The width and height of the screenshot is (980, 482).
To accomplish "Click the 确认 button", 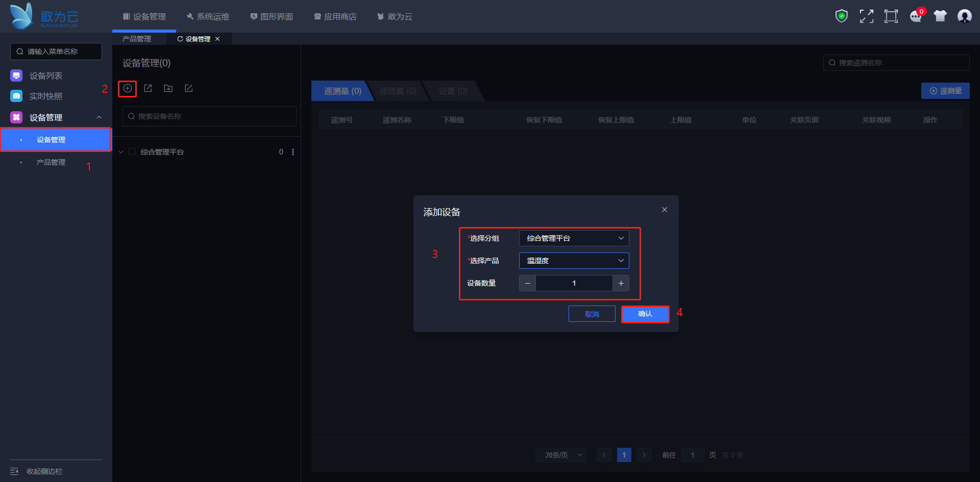I will tap(645, 314).
